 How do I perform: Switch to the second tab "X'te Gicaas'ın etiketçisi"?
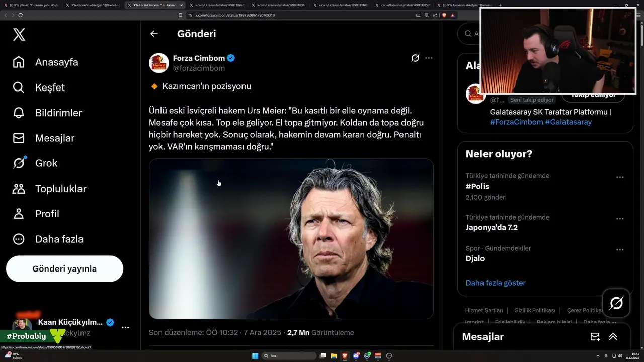pos(93,5)
